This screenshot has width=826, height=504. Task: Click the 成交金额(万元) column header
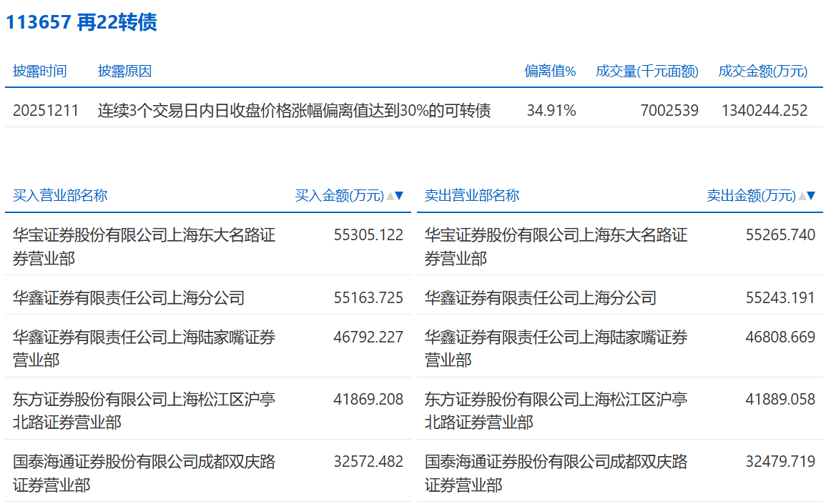coord(763,71)
